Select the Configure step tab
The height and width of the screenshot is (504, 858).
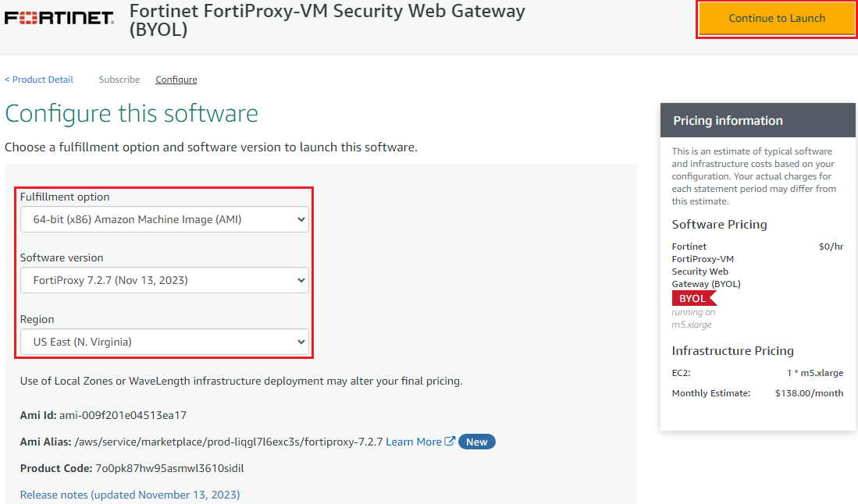click(176, 80)
